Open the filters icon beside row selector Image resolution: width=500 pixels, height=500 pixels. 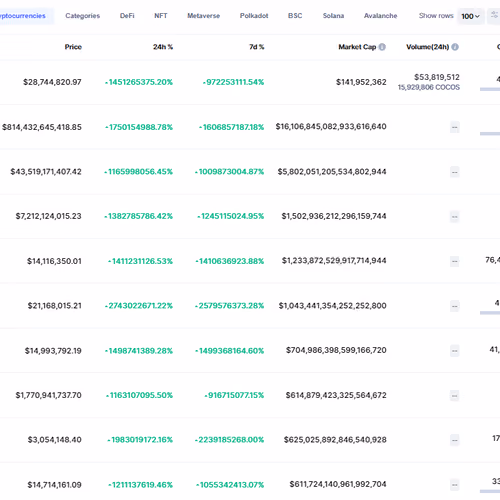click(494, 16)
